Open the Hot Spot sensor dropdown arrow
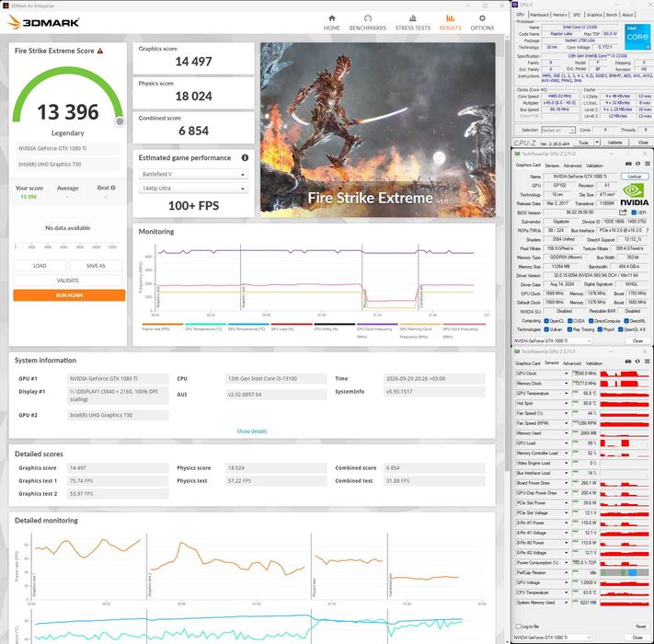Screen dimensions: 654x644 point(566,403)
